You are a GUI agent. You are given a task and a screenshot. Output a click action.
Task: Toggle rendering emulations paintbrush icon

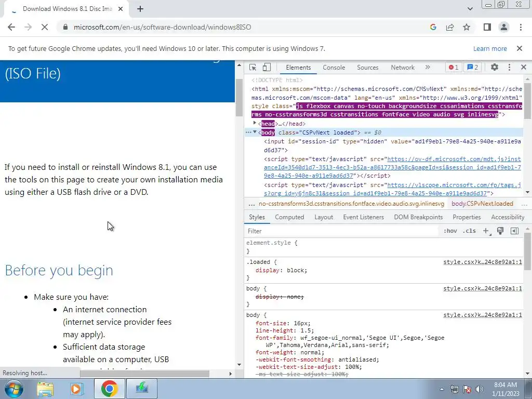tap(500, 231)
